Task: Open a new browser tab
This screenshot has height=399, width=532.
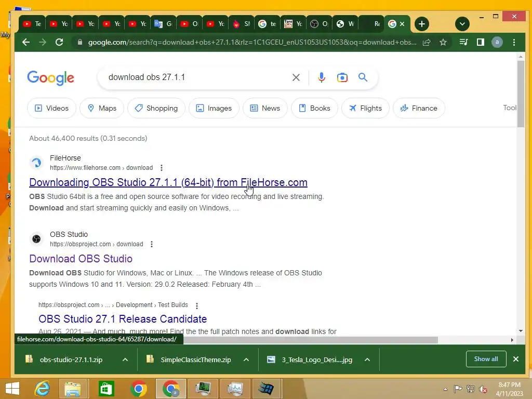Action: (422, 24)
